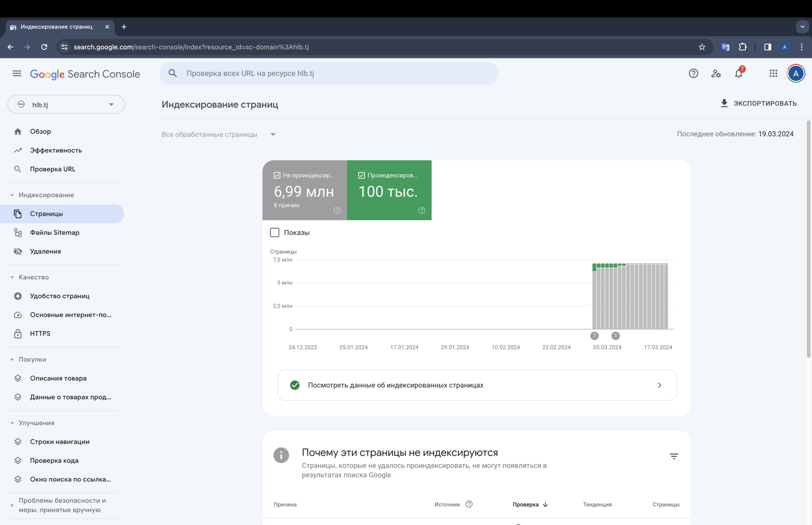The height and width of the screenshot is (525, 812).
Task: Open the Help question mark icon
Action: click(693, 74)
